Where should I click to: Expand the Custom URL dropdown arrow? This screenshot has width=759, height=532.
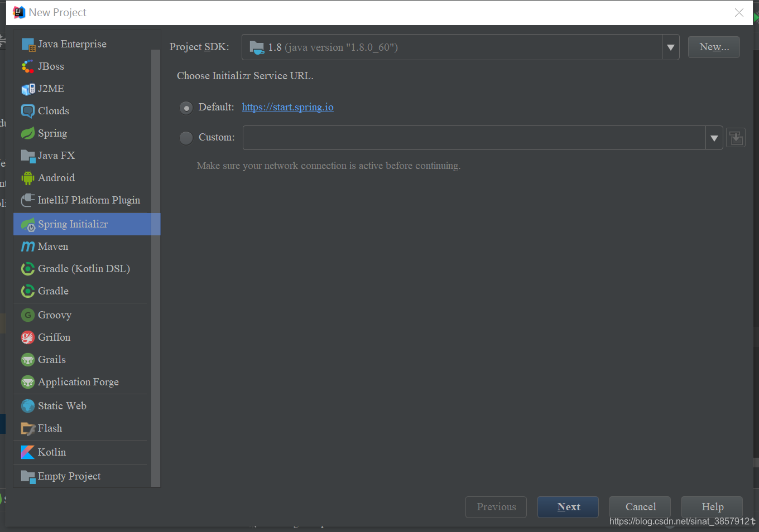click(x=714, y=138)
